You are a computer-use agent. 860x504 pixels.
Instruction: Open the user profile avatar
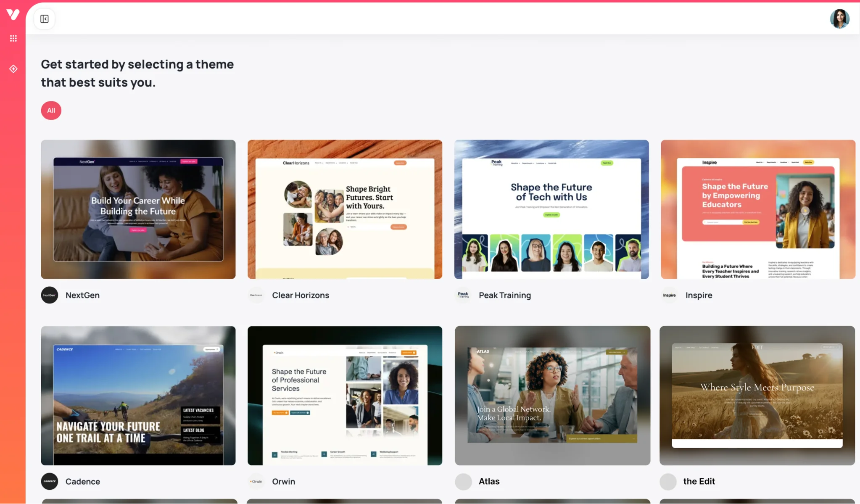click(x=839, y=19)
